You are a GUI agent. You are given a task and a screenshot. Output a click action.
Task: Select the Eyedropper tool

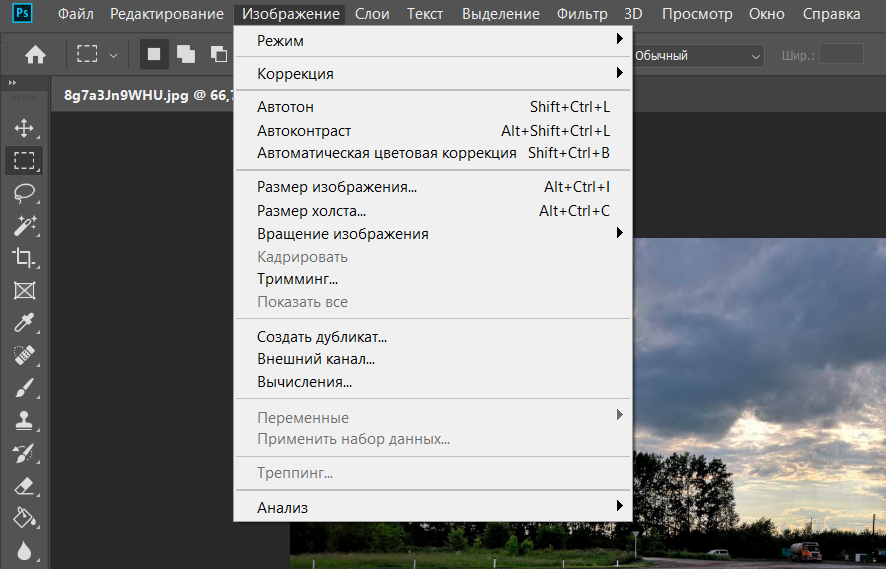(24, 323)
